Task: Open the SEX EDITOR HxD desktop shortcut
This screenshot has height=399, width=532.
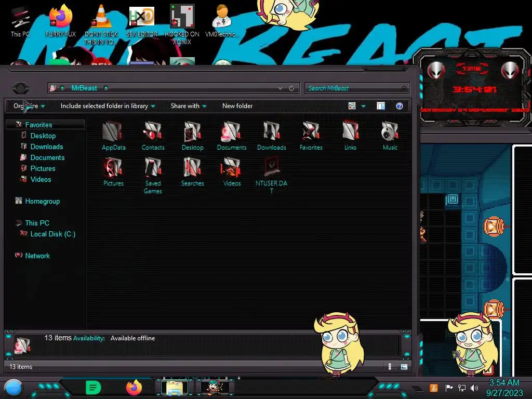Action: click(x=141, y=21)
